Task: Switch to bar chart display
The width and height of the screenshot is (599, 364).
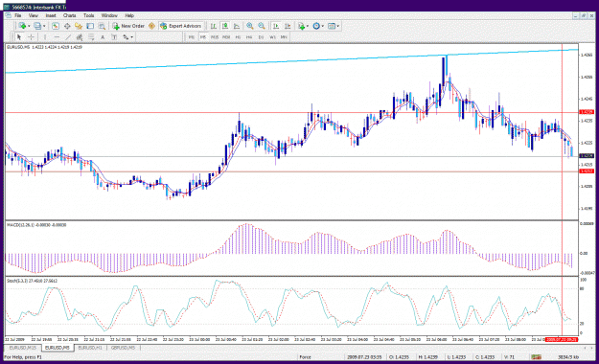Action: [x=214, y=26]
